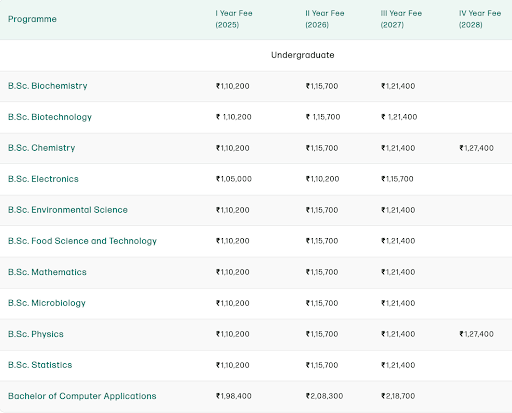Click the I Year Fee (2025) header
Screen dimensions: 512x413
[234, 19]
